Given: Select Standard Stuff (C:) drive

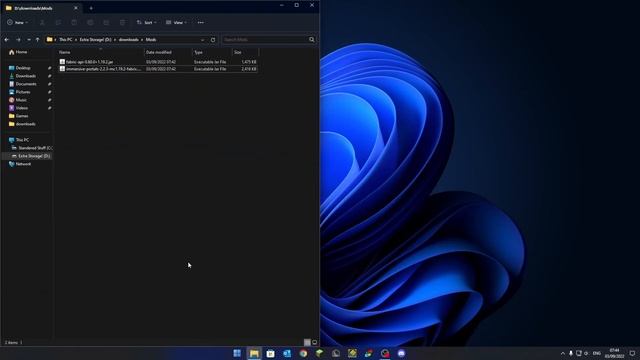Looking at the screenshot, I should [x=32, y=148].
